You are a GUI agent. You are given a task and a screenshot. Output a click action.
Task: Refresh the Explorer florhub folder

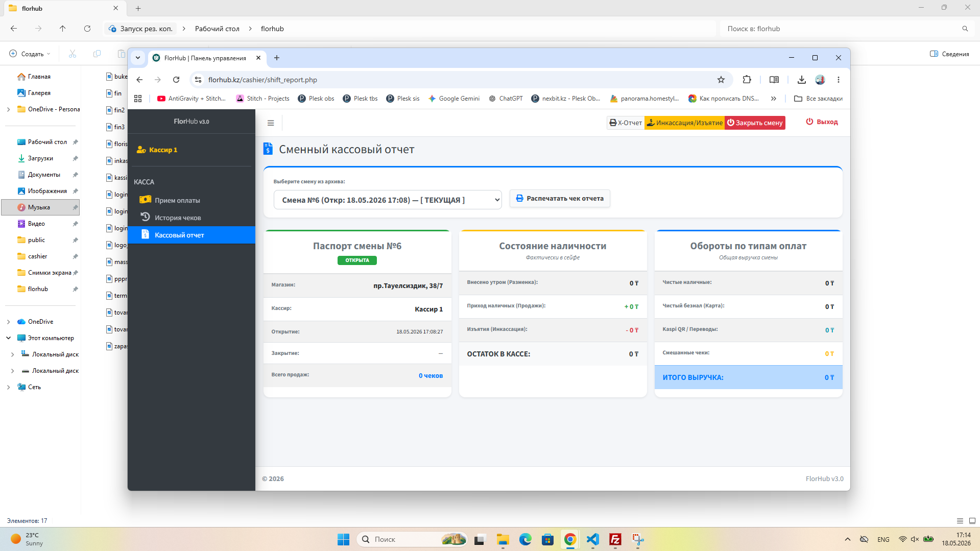(x=87, y=29)
